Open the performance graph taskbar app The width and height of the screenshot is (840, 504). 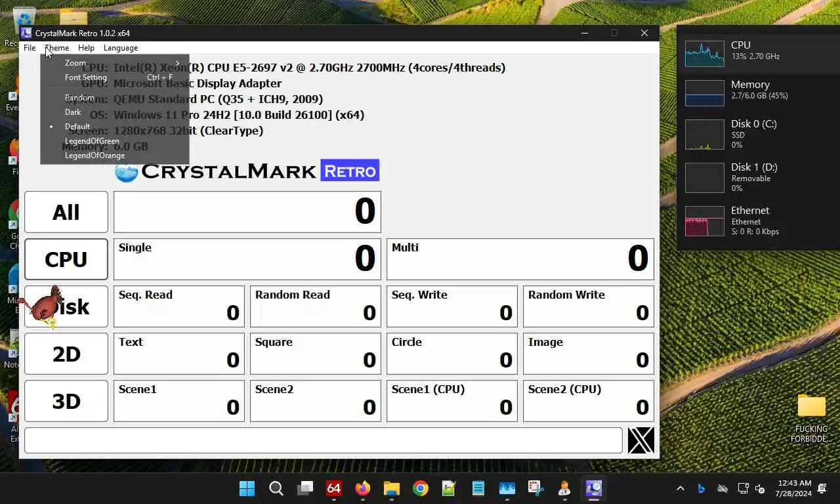tap(507, 488)
